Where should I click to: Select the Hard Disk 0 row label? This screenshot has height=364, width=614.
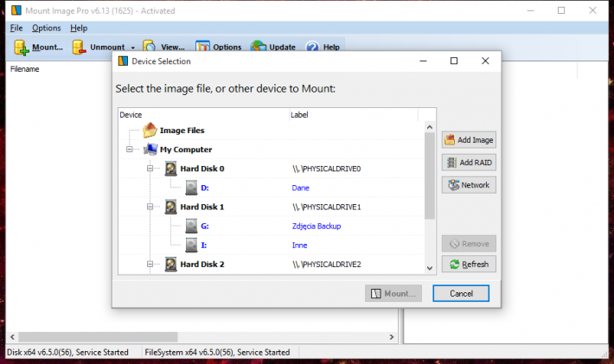pos(202,169)
